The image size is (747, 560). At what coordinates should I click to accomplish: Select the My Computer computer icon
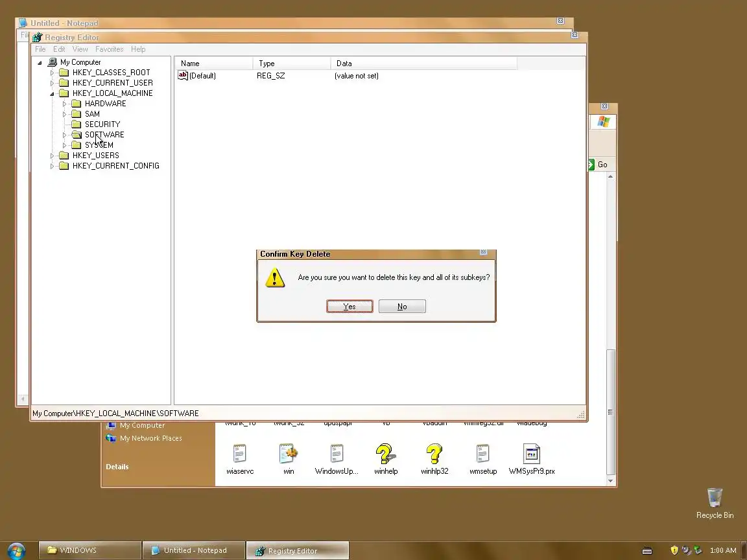pos(53,62)
